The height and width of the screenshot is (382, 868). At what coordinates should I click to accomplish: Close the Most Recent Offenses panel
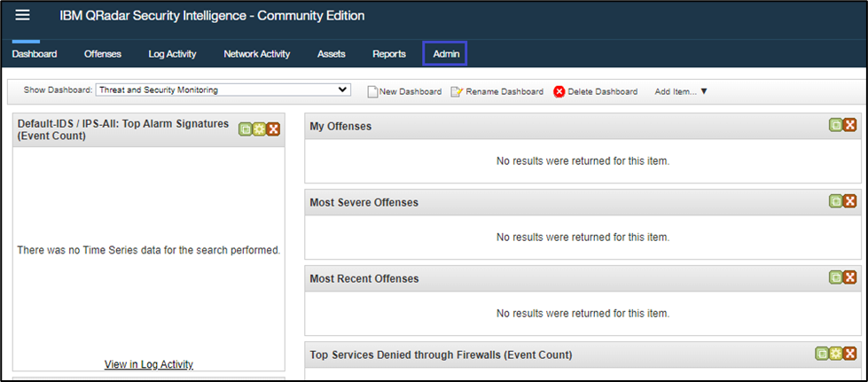tap(849, 277)
